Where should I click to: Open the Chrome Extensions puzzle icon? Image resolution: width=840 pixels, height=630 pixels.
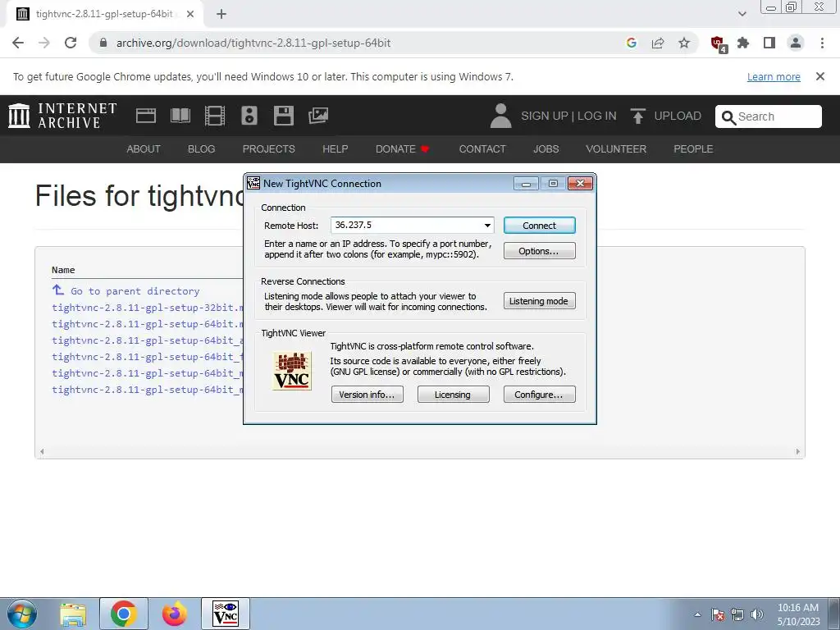743,43
